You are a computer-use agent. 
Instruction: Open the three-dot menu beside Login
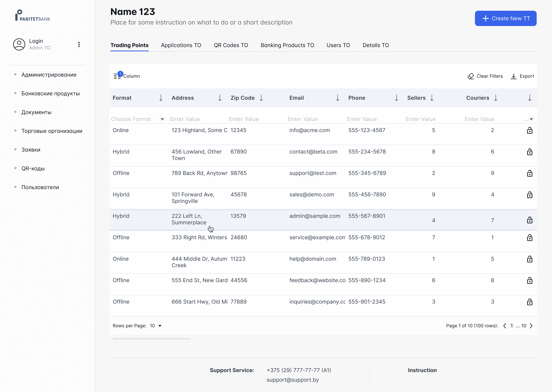coord(79,44)
